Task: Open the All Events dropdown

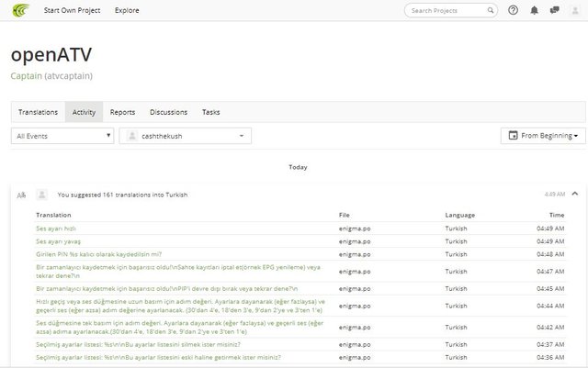Action: point(62,136)
